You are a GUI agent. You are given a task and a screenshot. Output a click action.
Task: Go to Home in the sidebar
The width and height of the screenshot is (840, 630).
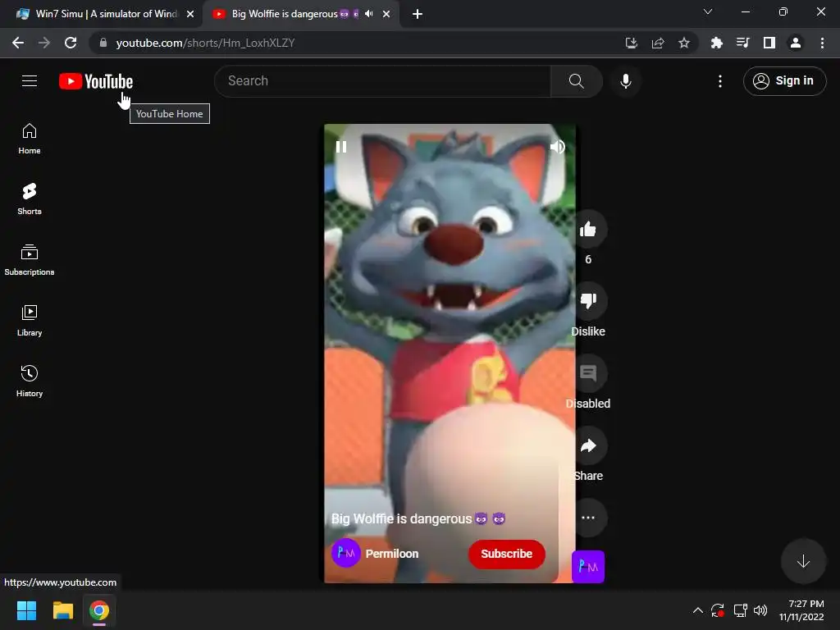30,139
